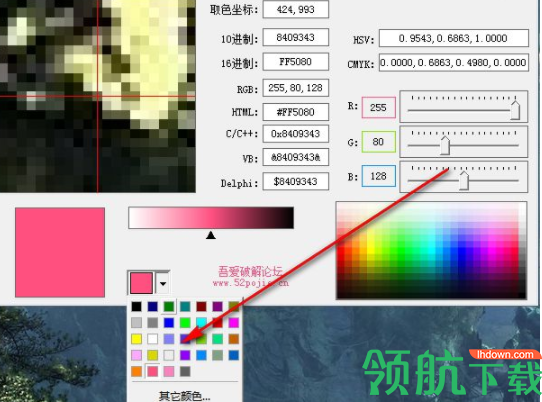Pick the navy blue swatch in top row
The height and width of the screenshot is (402, 542).
point(152,307)
